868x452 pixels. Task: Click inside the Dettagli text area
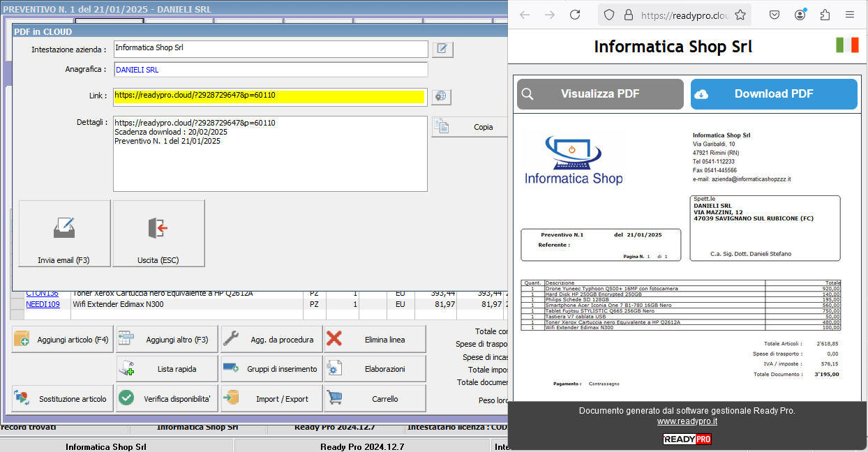pos(270,153)
